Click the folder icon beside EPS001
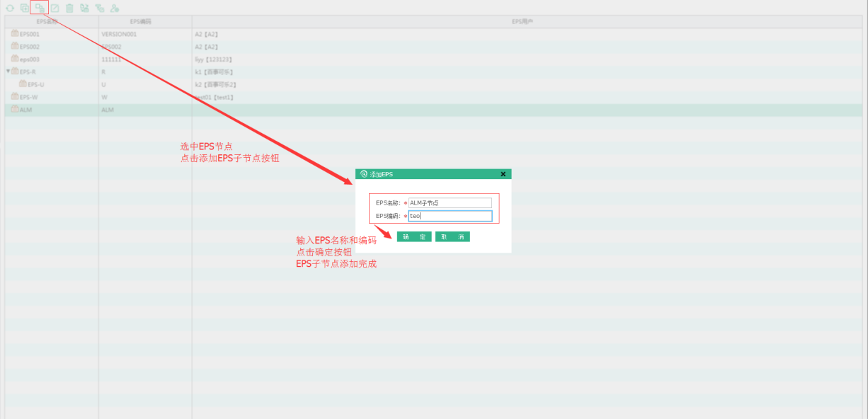This screenshot has width=868, height=419. [x=15, y=33]
